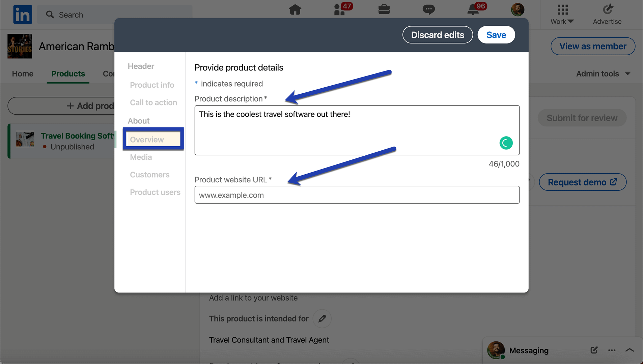The width and height of the screenshot is (643, 364).
Task: Switch to the Products tab
Action: (68, 73)
